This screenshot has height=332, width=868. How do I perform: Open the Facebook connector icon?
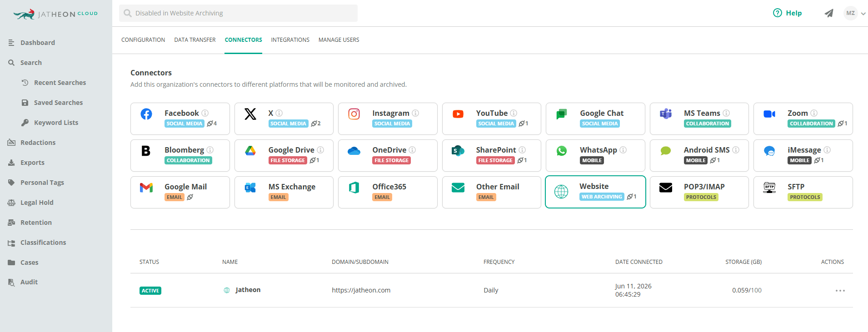[146, 114]
